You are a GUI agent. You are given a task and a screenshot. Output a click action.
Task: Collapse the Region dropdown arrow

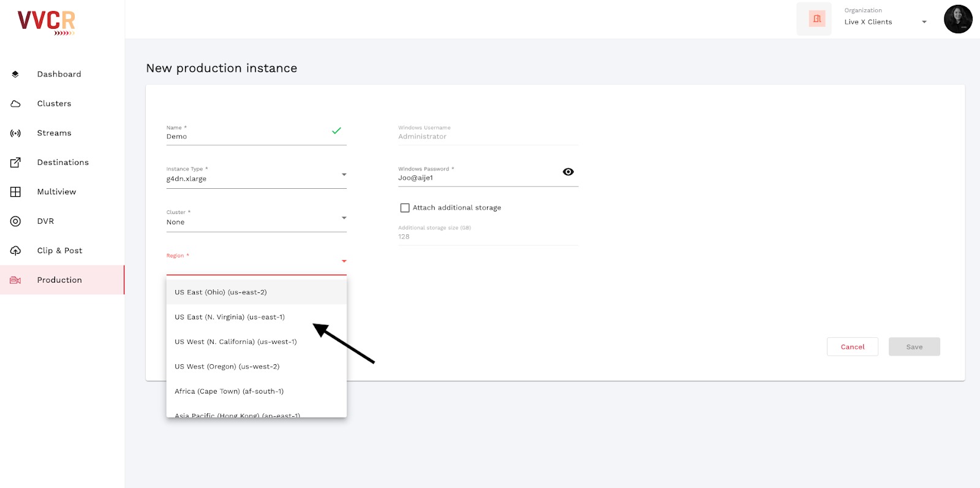344,262
